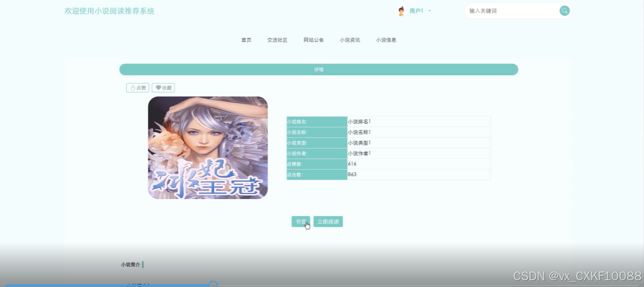Open the 小说信息 nav item

[x=386, y=40]
